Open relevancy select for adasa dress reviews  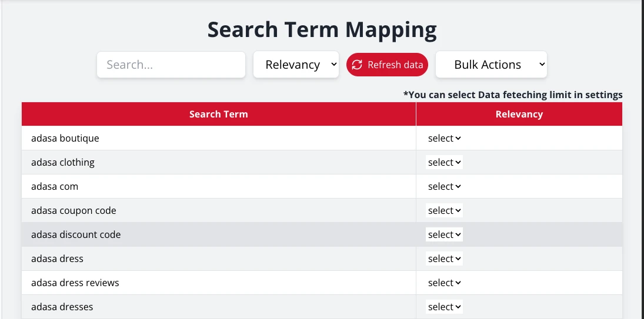pyautogui.click(x=444, y=283)
